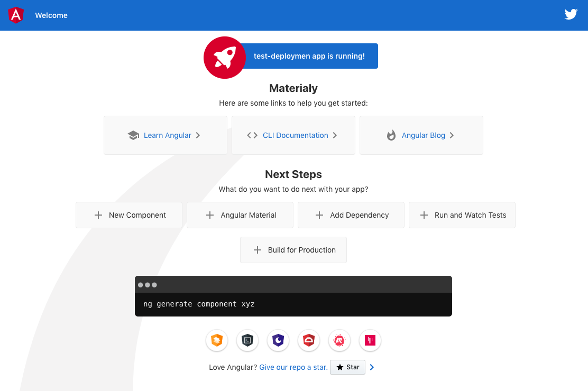Click the chevron after Angular Blog
The width and height of the screenshot is (588, 391).
pos(452,135)
